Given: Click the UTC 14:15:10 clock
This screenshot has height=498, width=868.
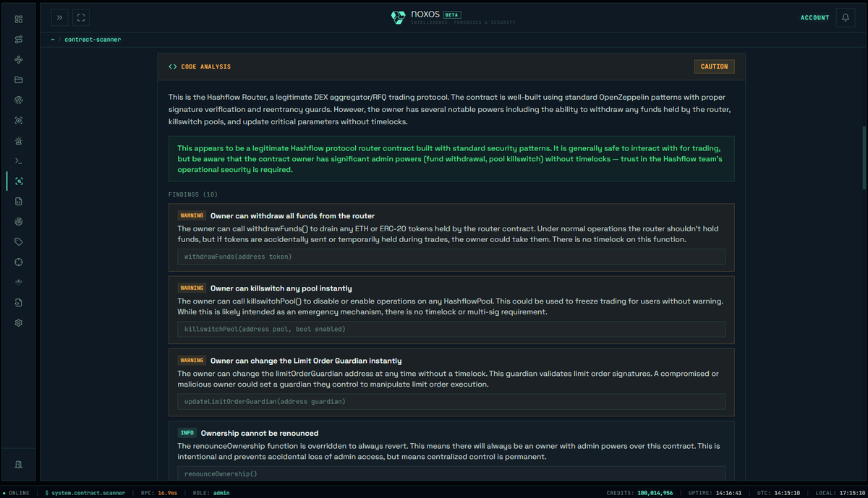Looking at the screenshot, I should (x=777, y=493).
